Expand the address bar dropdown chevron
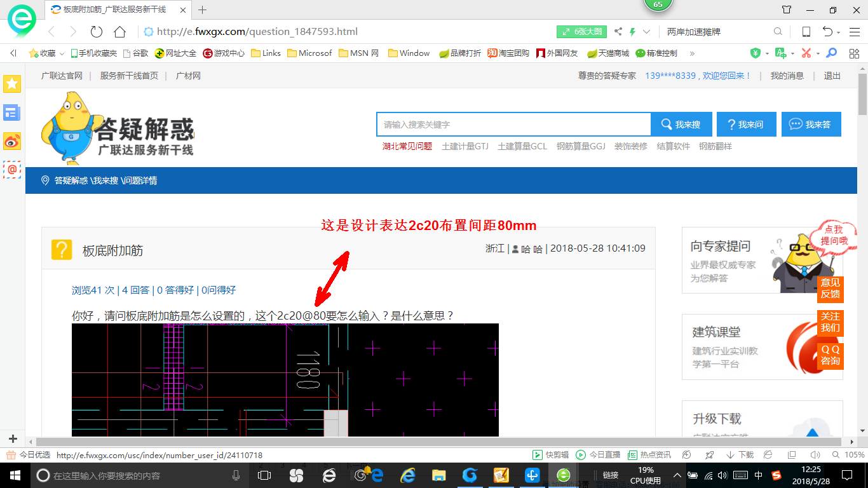The image size is (868, 488). point(647,32)
